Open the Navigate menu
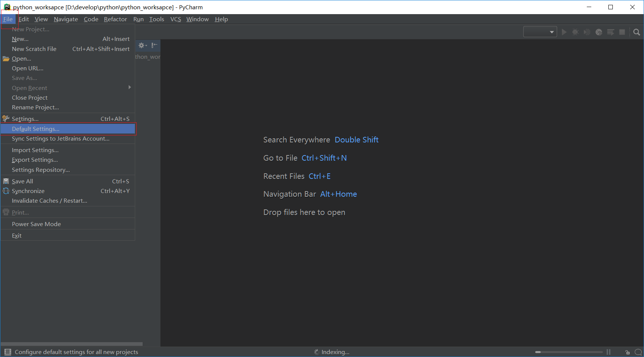Image resolution: width=644 pixels, height=357 pixels. 66,19
